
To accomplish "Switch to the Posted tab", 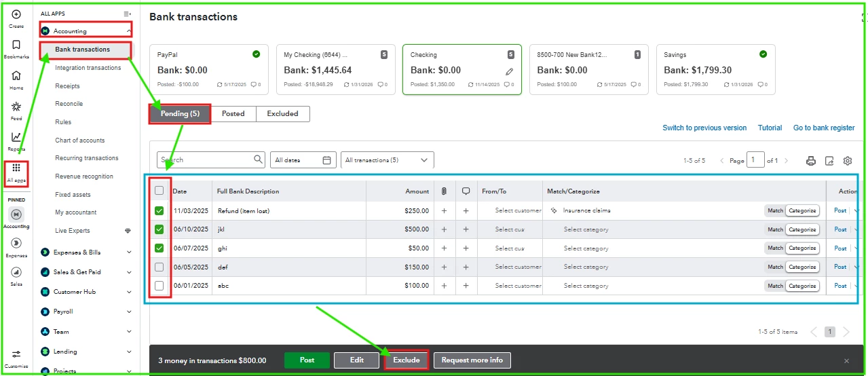I will pyautogui.click(x=233, y=114).
